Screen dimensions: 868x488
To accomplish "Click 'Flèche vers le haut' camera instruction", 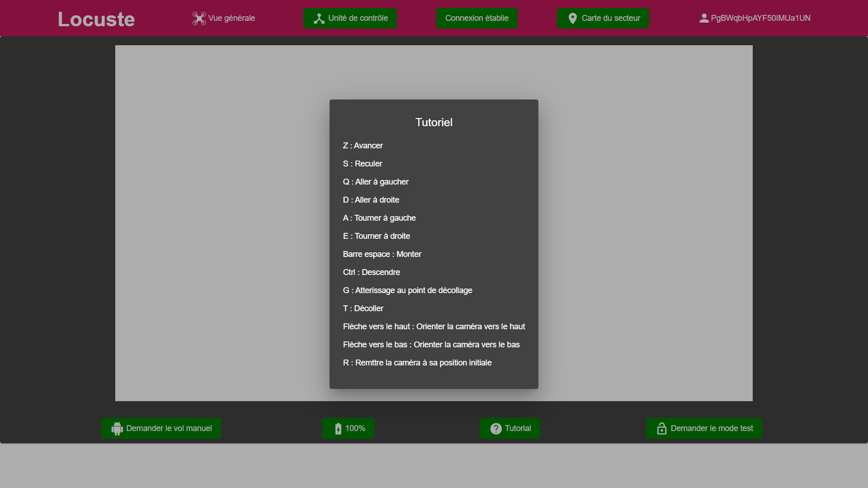I will coord(434,327).
